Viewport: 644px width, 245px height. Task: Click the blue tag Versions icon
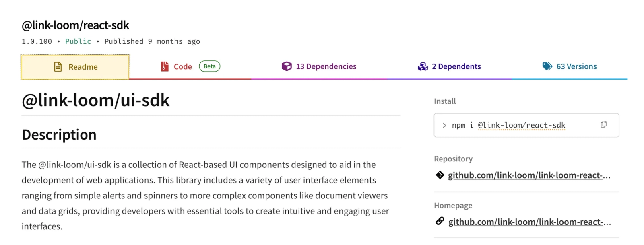tap(547, 66)
